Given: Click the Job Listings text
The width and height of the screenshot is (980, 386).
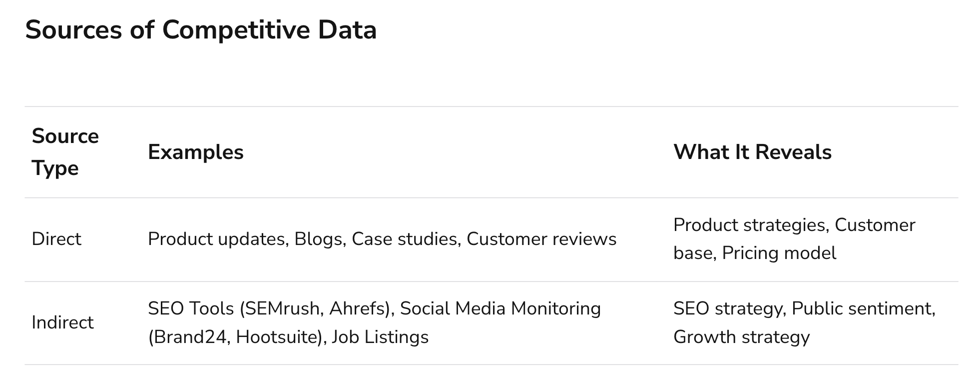Looking at the screenshot, I should click(x=380, y=337).
